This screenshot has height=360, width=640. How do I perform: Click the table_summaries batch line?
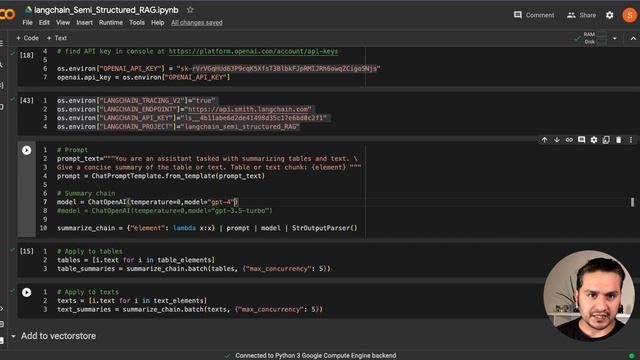click(x=193, y=269)
